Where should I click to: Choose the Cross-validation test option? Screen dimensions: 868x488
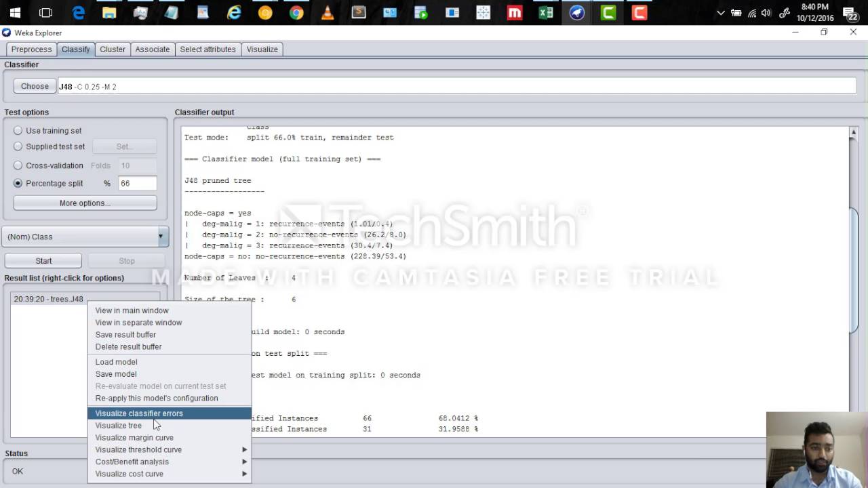(49, 165)
